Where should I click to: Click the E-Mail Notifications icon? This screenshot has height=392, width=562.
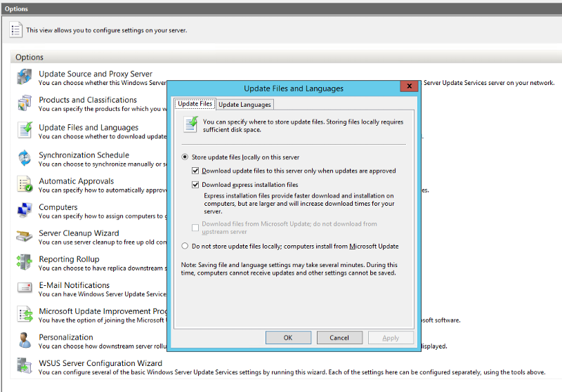25,288
